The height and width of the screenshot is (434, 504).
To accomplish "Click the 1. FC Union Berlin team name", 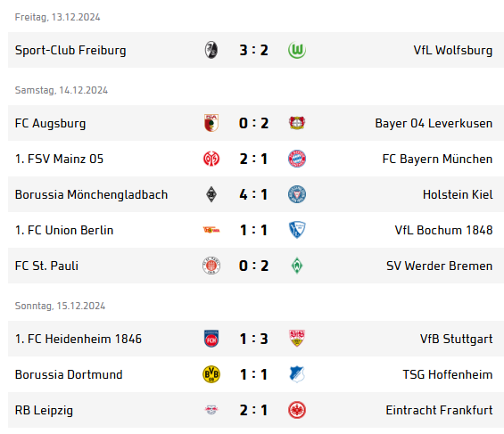I will pyautogui.click(x=64, y=230).
